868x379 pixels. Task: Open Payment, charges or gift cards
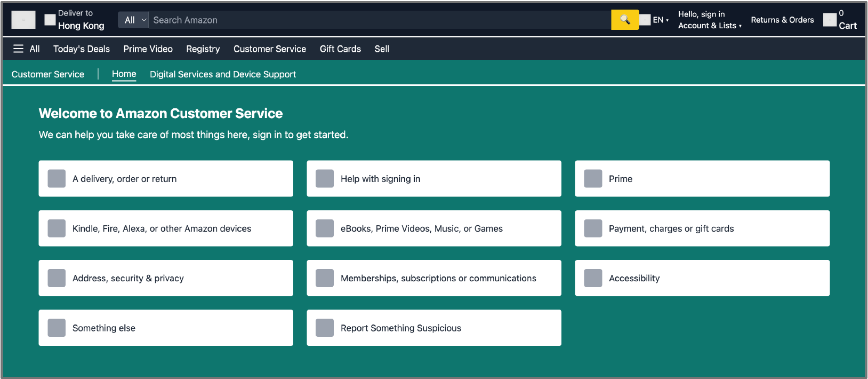(702, 228)
